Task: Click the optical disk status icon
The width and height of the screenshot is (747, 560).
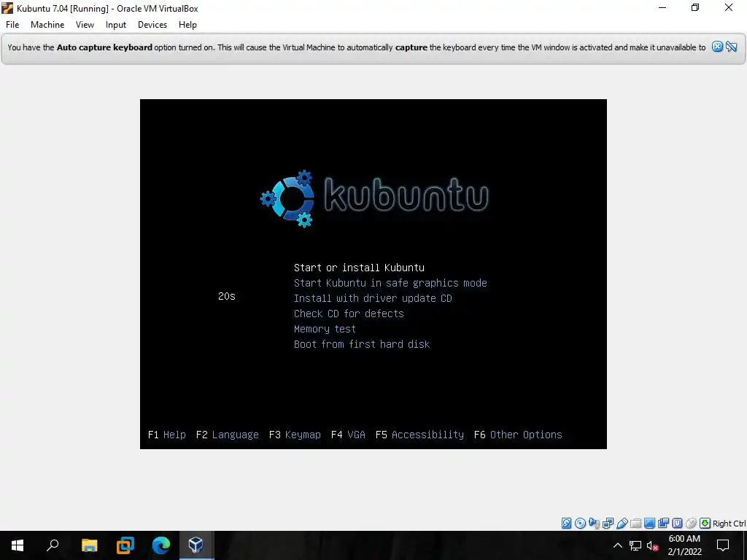Action: point(580,524)
